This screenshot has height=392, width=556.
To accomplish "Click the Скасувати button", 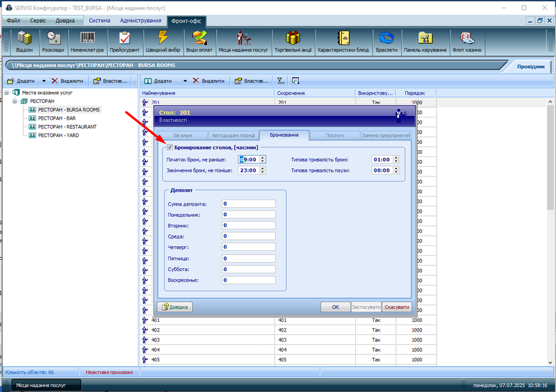I will click(x=397, y=307).
